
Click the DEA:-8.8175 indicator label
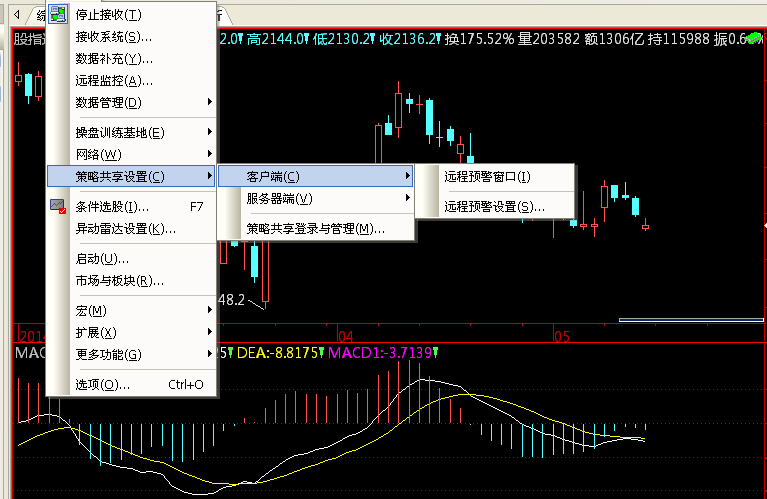click(277, 352)
